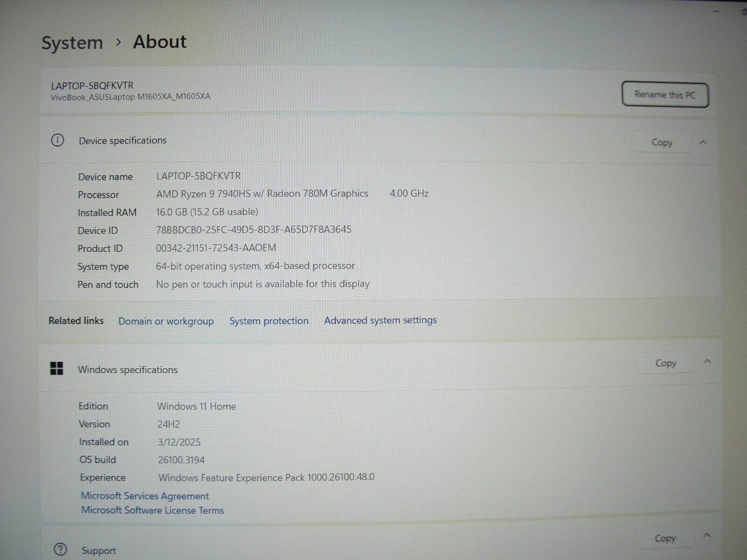Image resolution: width=747 pixels, height=560 pixels.
Task: Click the Product ID value text
Action: point(216,248)
